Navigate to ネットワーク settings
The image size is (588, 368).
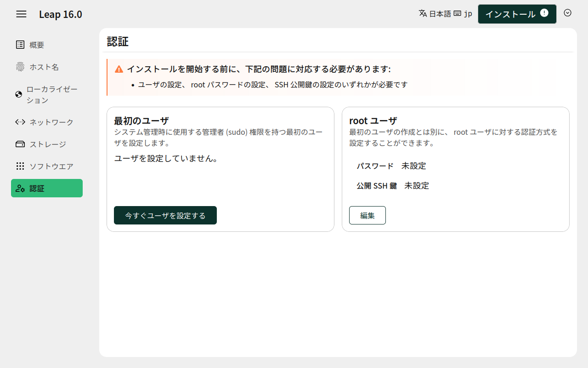(47, 122)
